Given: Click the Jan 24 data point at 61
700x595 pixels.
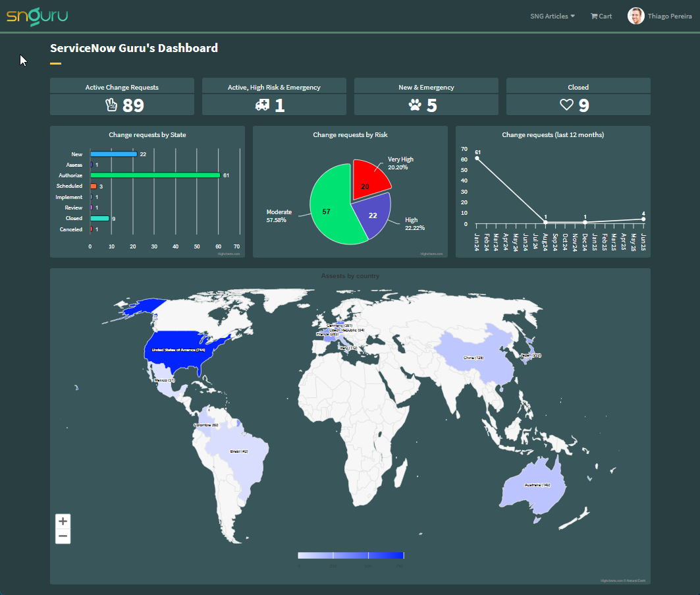Looking at the screenshot, I should click(477, 158).
